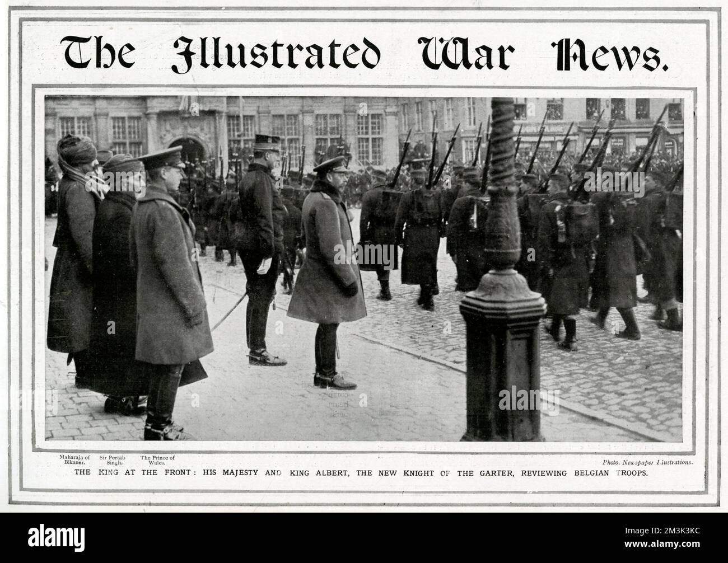Click the 'The Prince of Wales.' caption label
Image resolution: width=728 pixels, height=563 pixels.
pos(157,460)
